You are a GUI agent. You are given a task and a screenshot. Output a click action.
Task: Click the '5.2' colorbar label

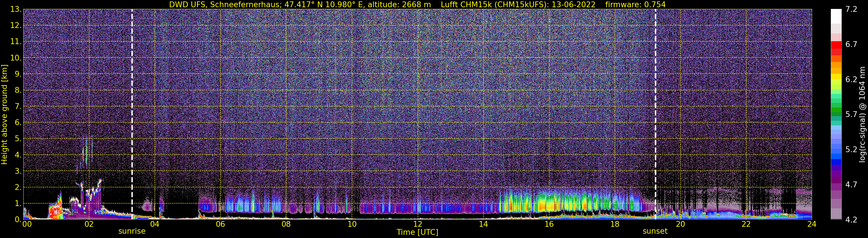pos(851,150)
